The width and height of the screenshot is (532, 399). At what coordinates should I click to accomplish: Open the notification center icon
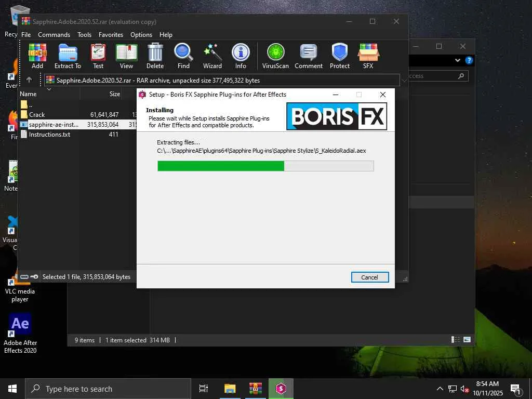[x=516, y=389]
